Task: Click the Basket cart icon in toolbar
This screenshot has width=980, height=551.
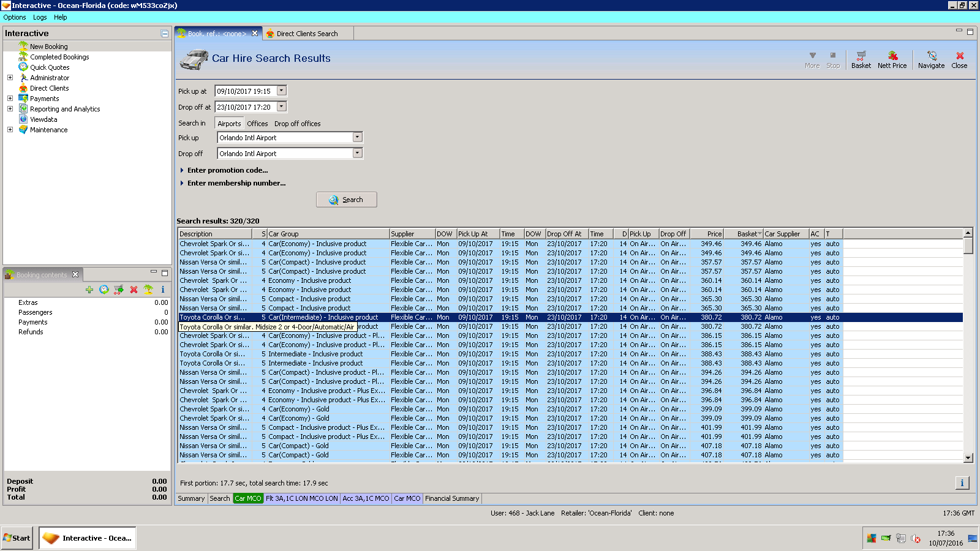Action: [861, 56]
